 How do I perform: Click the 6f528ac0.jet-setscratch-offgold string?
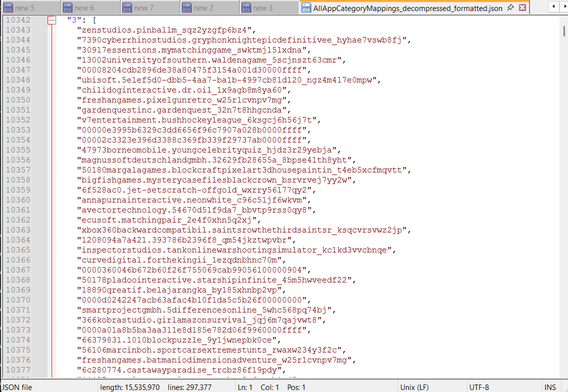[x=194, y=190]
